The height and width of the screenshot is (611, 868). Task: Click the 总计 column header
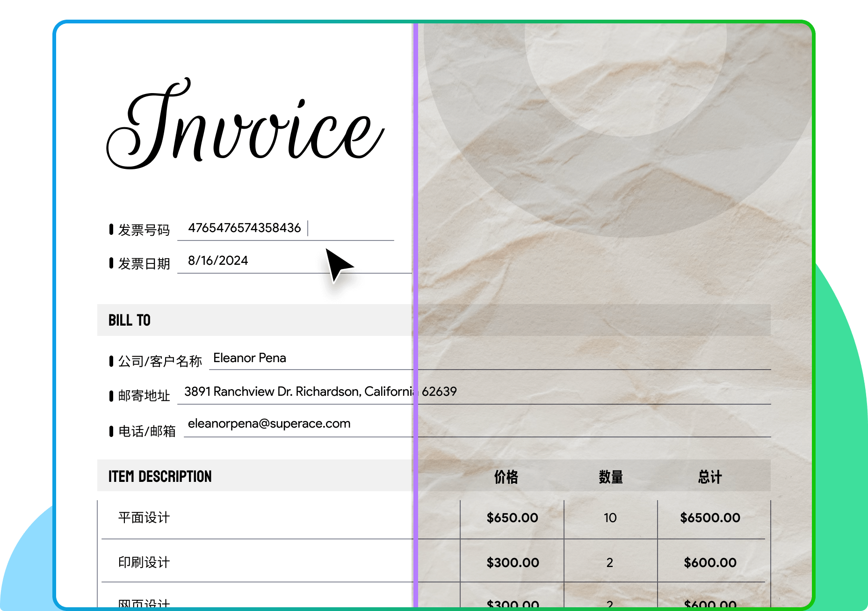click(x=710, y=477)
